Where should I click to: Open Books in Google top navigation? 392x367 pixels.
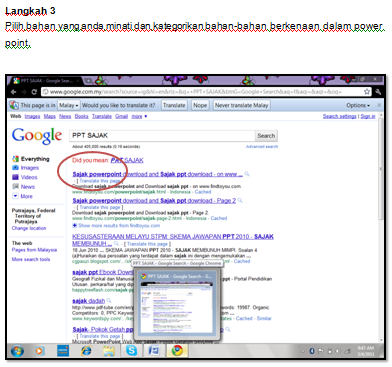pyautogui.click(x=81, y=116)
